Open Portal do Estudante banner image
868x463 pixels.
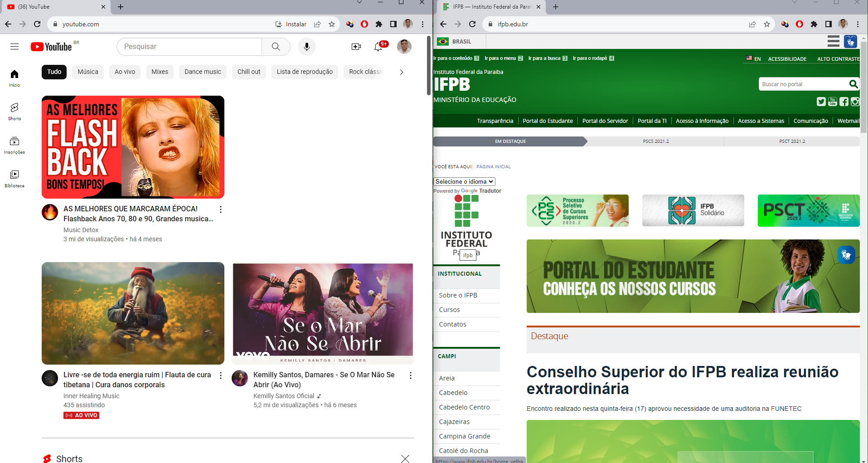click(693, 276)
